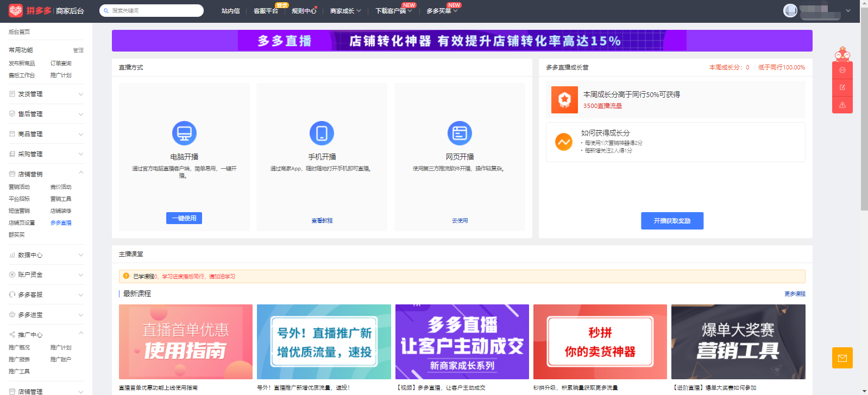Open the 查看教程 link
Image resolution: width=868 pixels, height=395 pixels.
[322, 221]
